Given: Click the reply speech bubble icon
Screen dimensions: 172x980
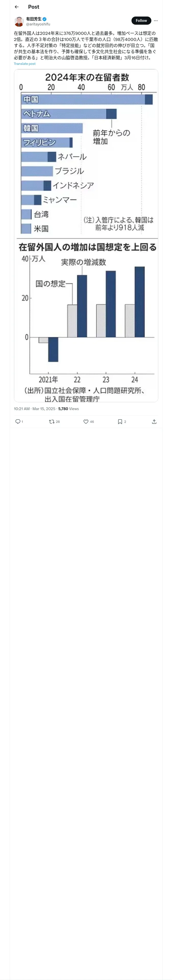Looking at the screenshot, I should coord(18,422).
